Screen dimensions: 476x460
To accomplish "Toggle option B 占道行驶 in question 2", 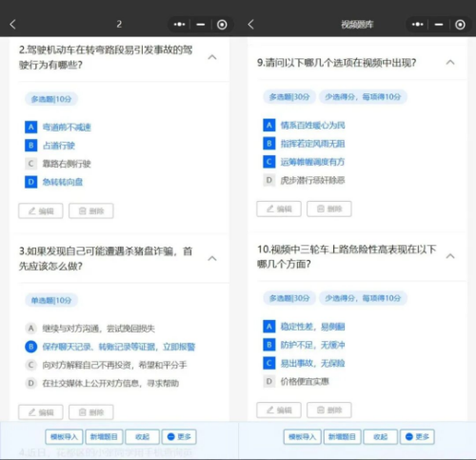I will pyautogui.click(x=31, y=146).
